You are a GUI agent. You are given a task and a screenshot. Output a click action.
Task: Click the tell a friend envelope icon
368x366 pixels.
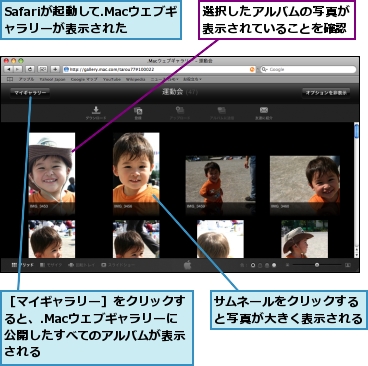264,110
